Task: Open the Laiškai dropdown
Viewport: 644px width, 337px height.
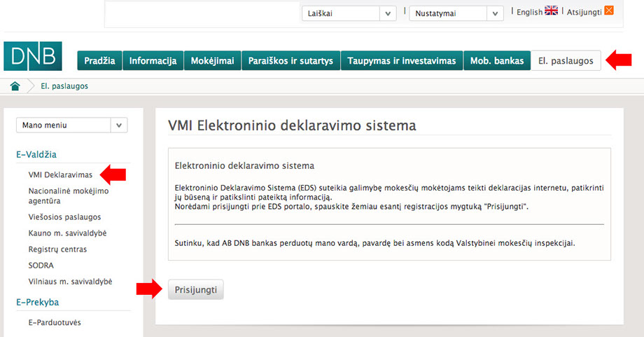Action: pyautogui.click(x=349, y=13)
